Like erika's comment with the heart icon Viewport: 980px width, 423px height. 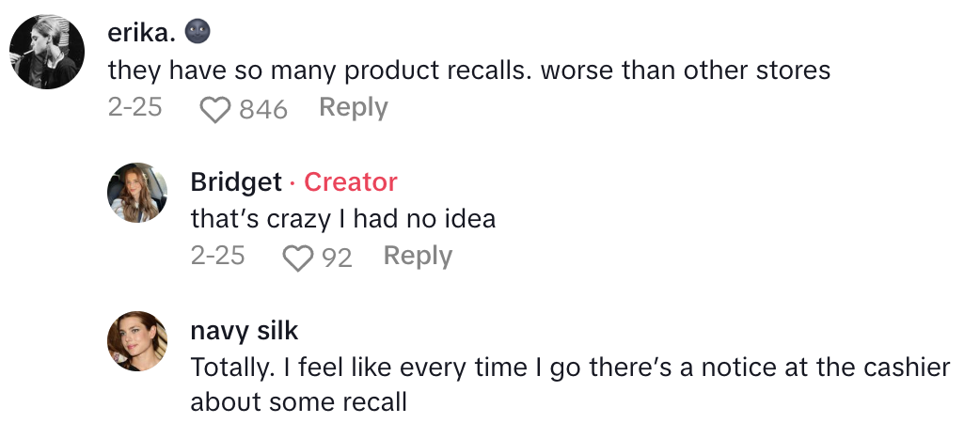coord(216,109)
